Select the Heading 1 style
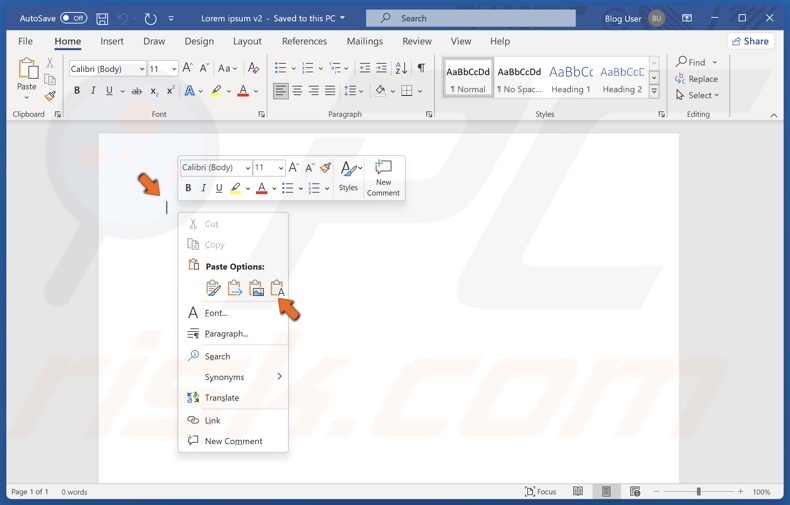 coord(571,79)
